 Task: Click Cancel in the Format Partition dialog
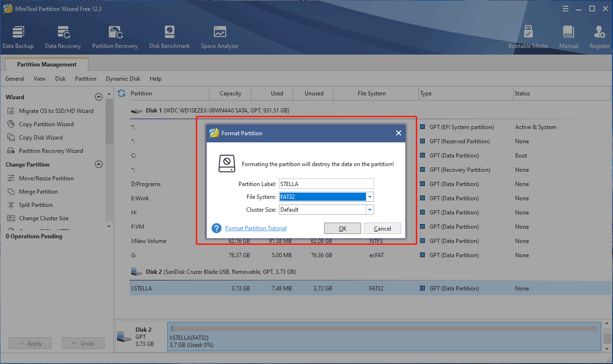click(383, 228)
